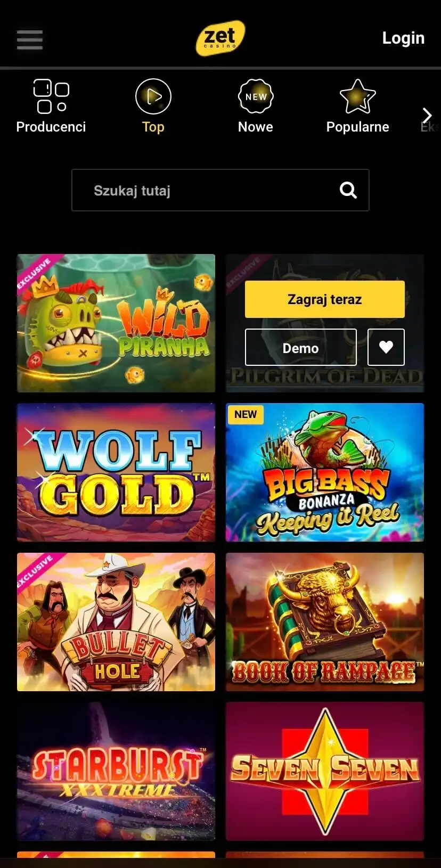Switch to the Popularne category tab
Image resolution: width=441 pixels, height=868 pixels.
358,127
